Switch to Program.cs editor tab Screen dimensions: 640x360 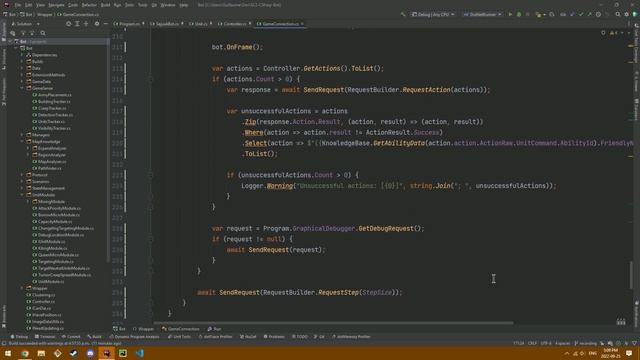[x=129, y=24]
